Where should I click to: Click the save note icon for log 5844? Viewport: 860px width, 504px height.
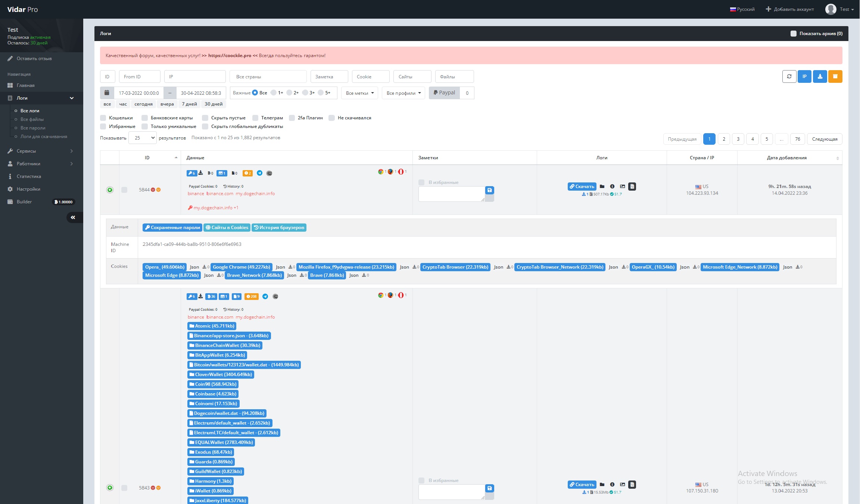tap(490, 190)
